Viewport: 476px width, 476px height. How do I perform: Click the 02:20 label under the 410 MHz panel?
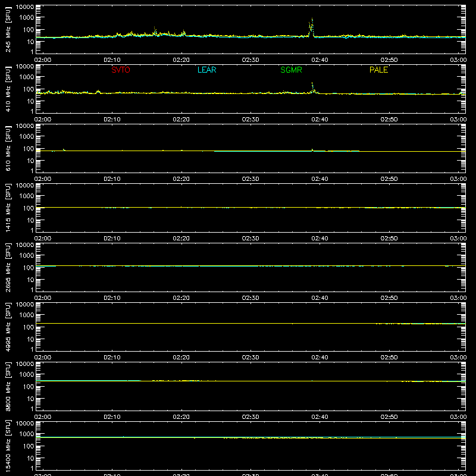181,120
